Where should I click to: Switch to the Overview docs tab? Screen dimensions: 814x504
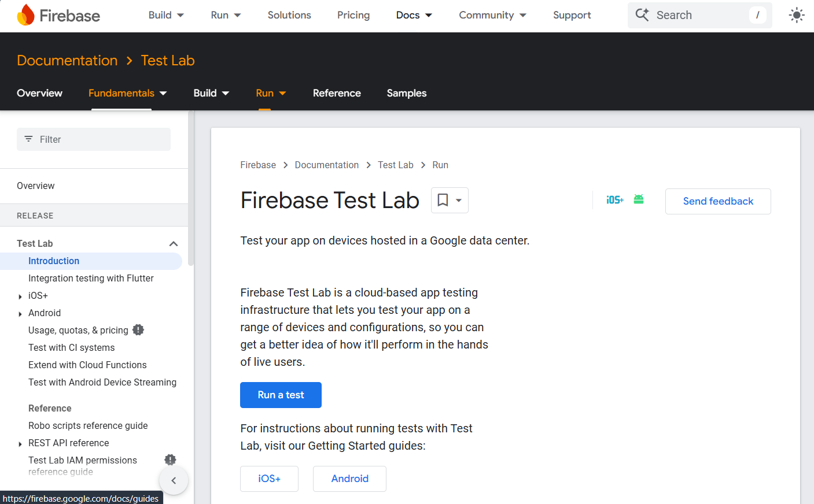point(39,93)
